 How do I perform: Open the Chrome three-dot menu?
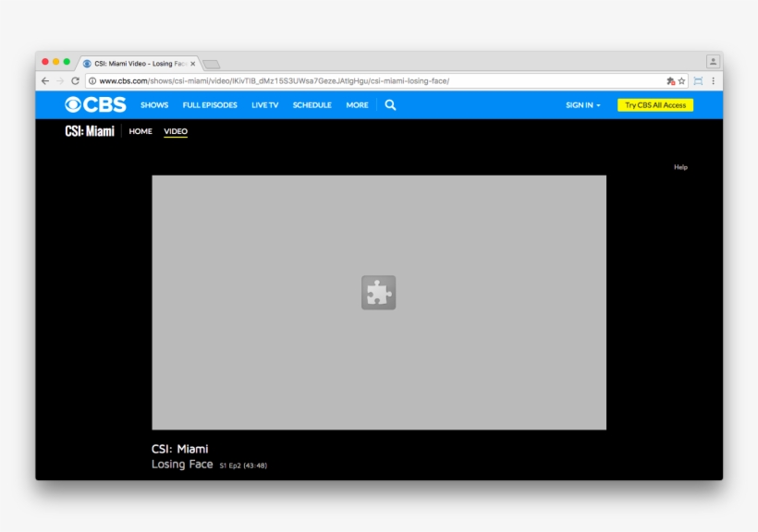click(x=713, y=81)
